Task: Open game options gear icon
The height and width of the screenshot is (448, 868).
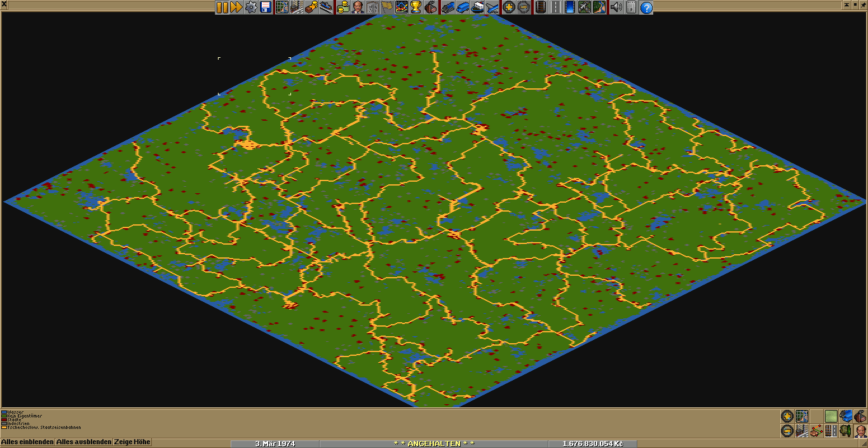Action: [251, 7]
